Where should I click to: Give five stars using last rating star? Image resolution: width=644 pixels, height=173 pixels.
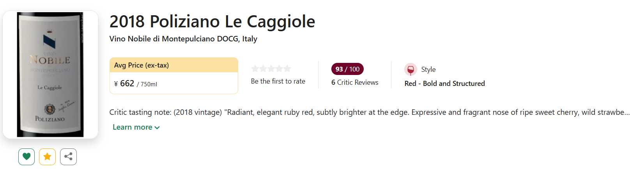(x=287, y=69)
